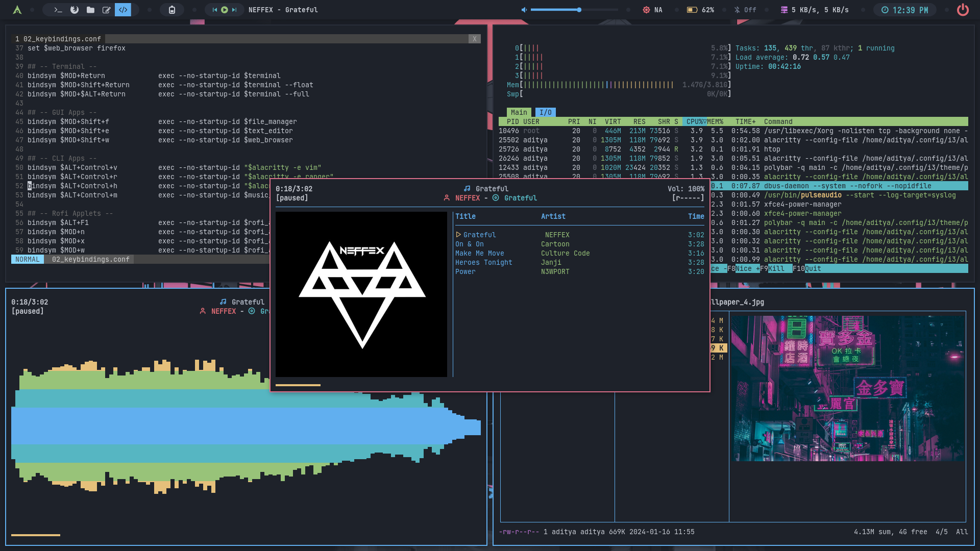The width and height of the screenshot is (980, 551).
Task: Close the 02_keybindings.conf vim tab
Action: tap(474, 39)
